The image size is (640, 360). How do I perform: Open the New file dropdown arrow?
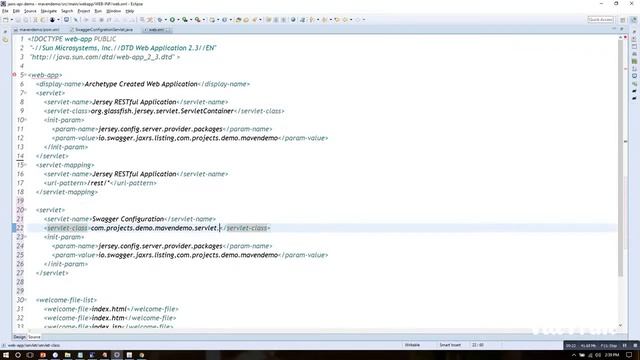pos(11,20)
